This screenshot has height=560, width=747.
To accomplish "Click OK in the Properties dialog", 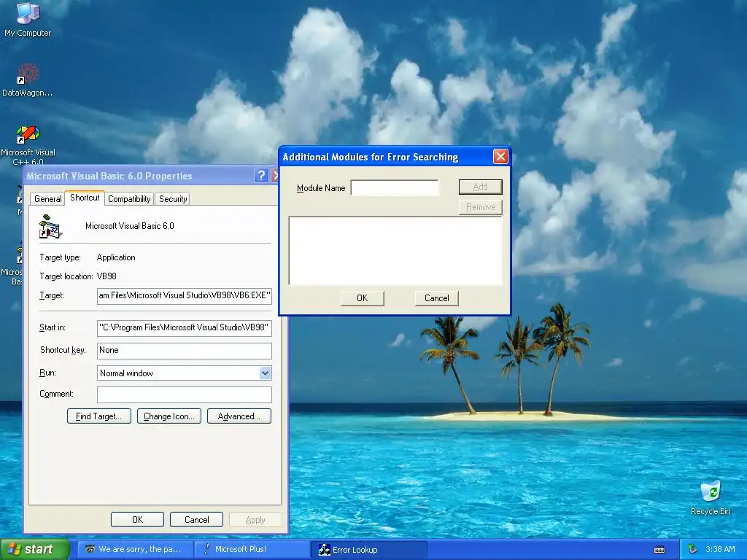I will coord(137,519).
